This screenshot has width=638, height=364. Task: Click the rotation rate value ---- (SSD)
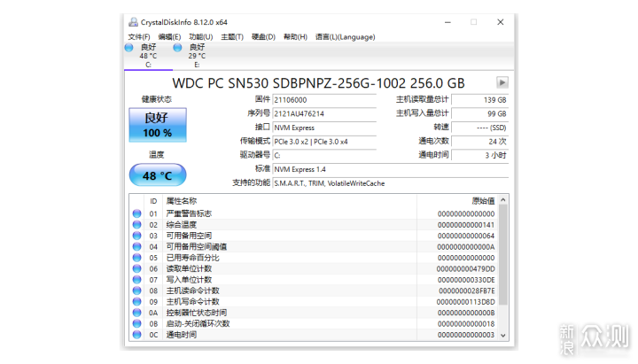pyautogui.click(x=480, y=128)
